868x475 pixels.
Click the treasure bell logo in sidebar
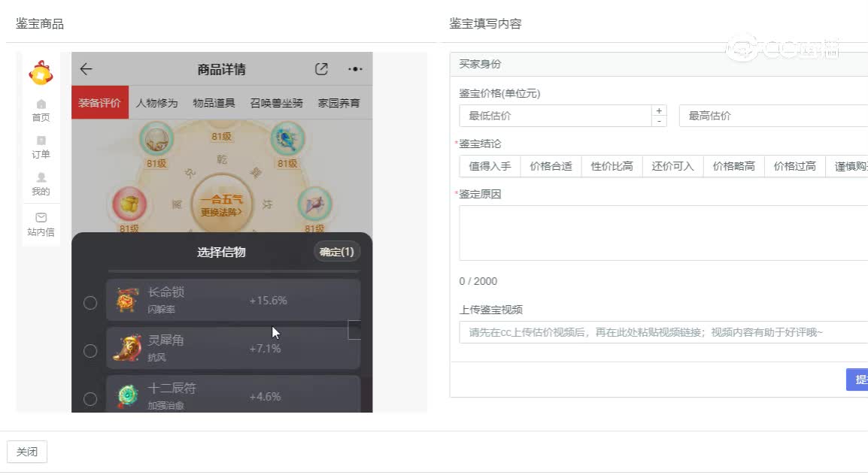41,73
